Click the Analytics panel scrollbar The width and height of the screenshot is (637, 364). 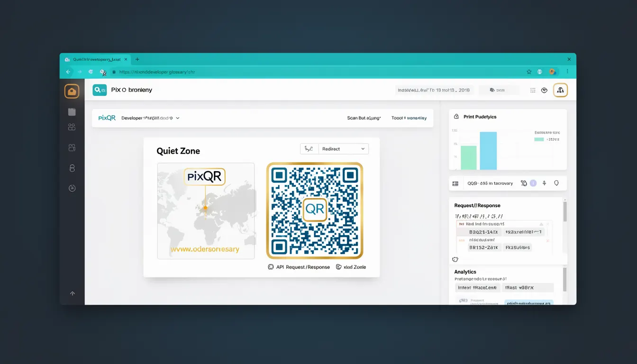coord(564,280)
